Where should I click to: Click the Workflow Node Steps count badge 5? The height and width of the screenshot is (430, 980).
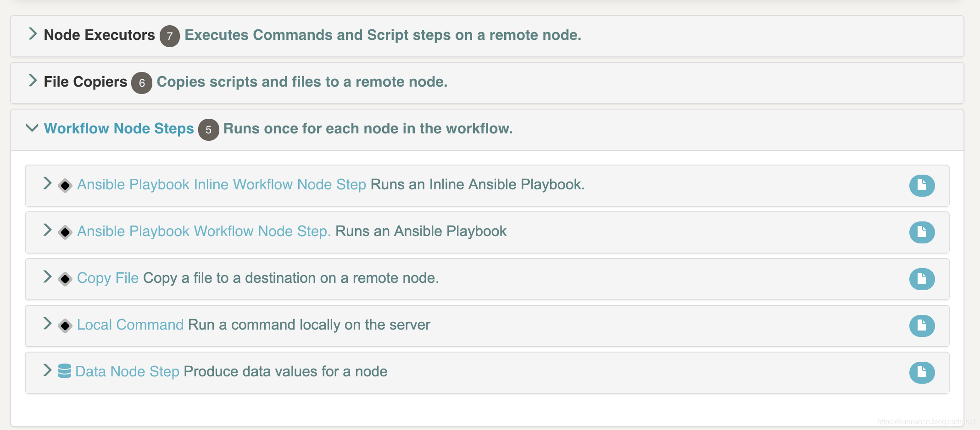208,130
